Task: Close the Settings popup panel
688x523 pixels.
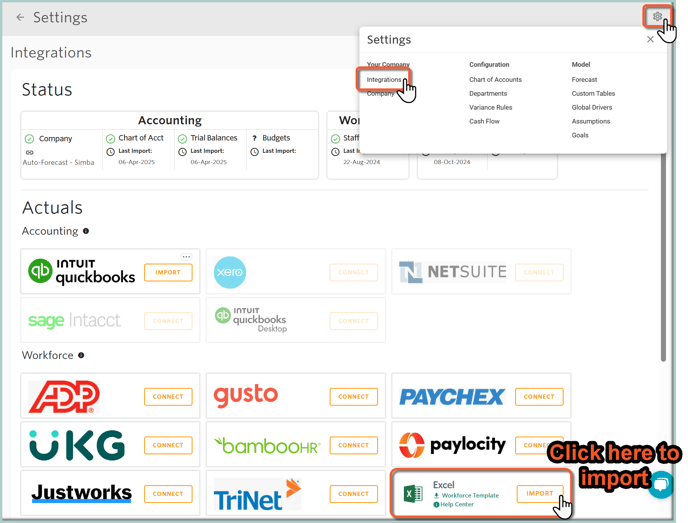Action: coord(650,40)
